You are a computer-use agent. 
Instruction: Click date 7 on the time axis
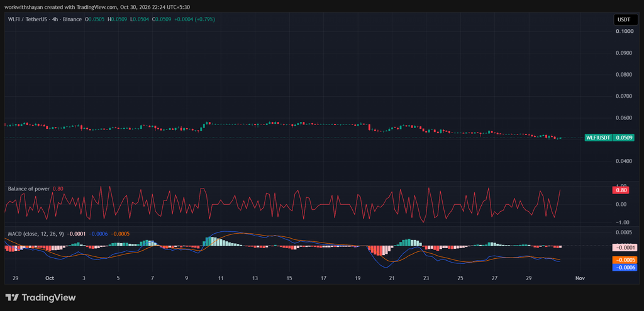click(152, 278)
